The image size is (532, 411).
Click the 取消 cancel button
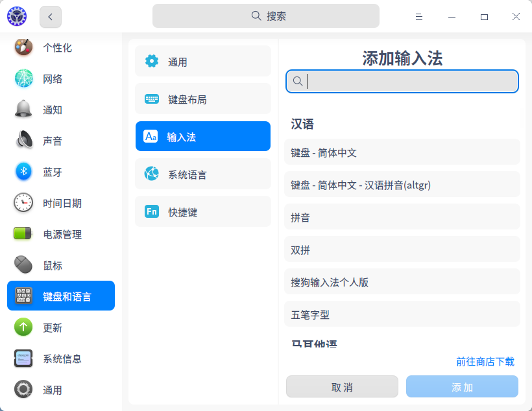coord(342,386)
